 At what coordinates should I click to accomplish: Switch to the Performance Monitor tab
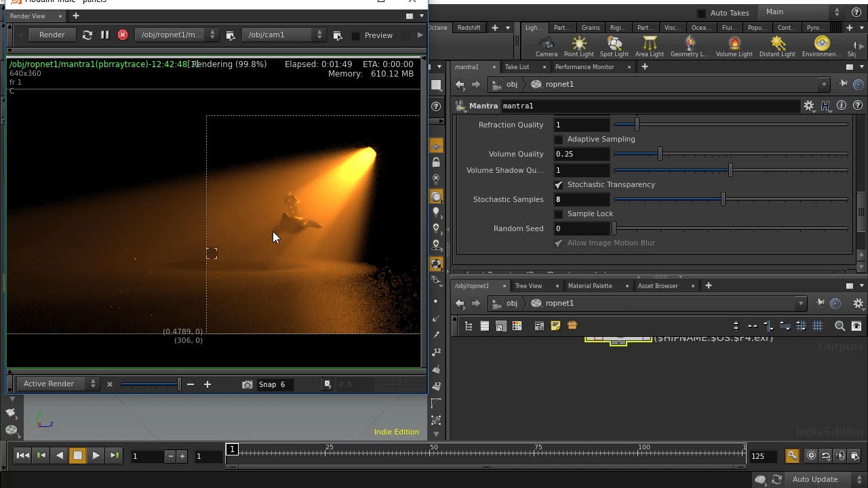pos(584,67)
